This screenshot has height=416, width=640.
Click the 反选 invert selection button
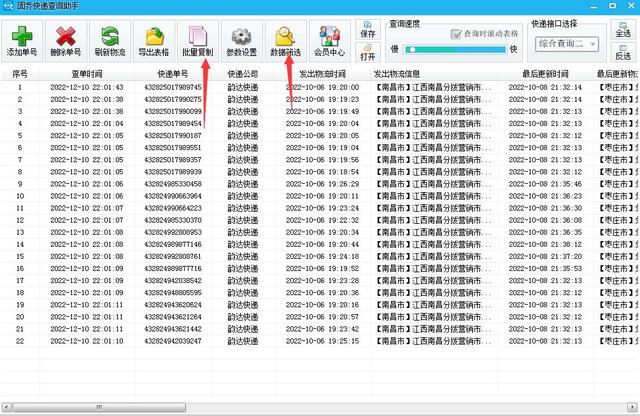(x=623, y=52)
